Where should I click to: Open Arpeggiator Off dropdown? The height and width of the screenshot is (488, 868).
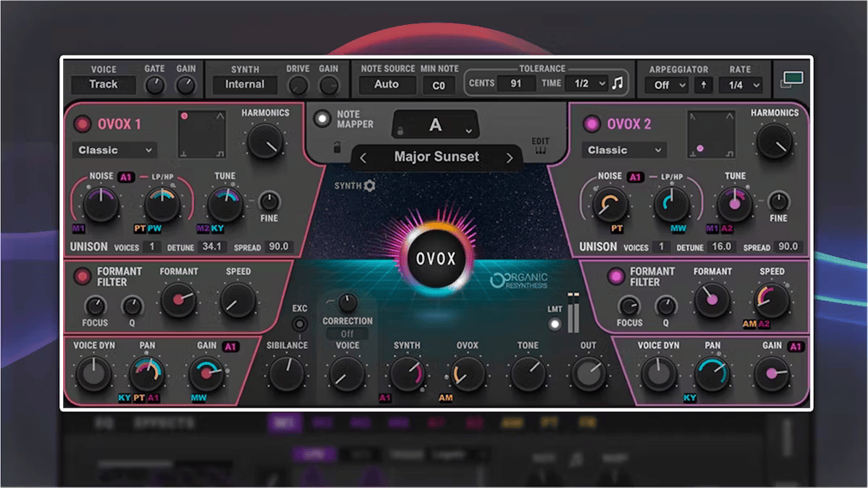click(668, 85)
